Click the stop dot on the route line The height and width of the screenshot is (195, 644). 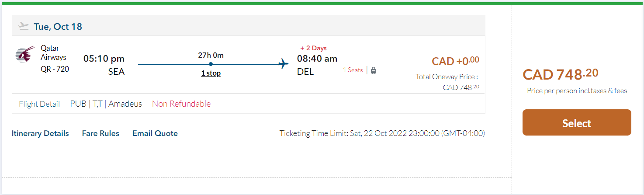[211, 64]
